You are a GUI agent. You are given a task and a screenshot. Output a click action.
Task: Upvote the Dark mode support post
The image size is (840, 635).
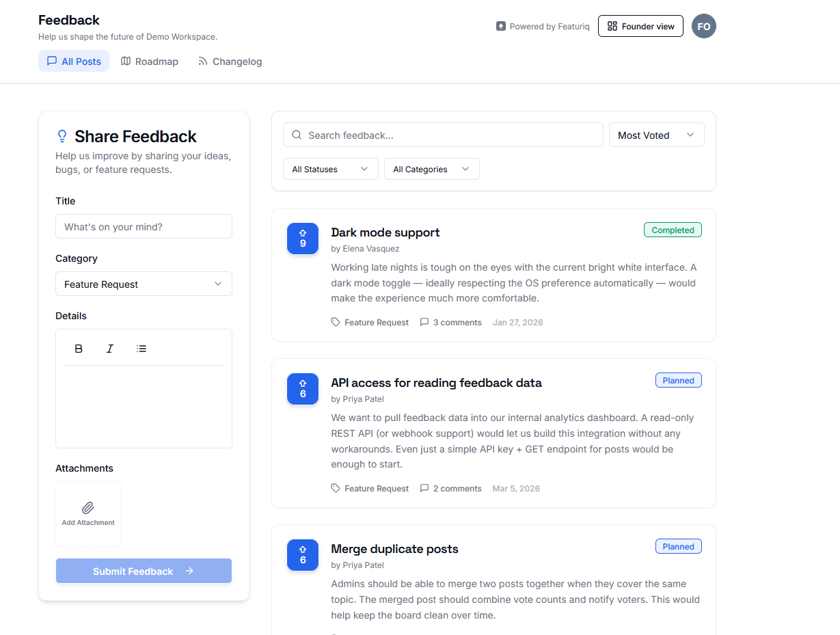pyautogui.click(x=303, y=239)
